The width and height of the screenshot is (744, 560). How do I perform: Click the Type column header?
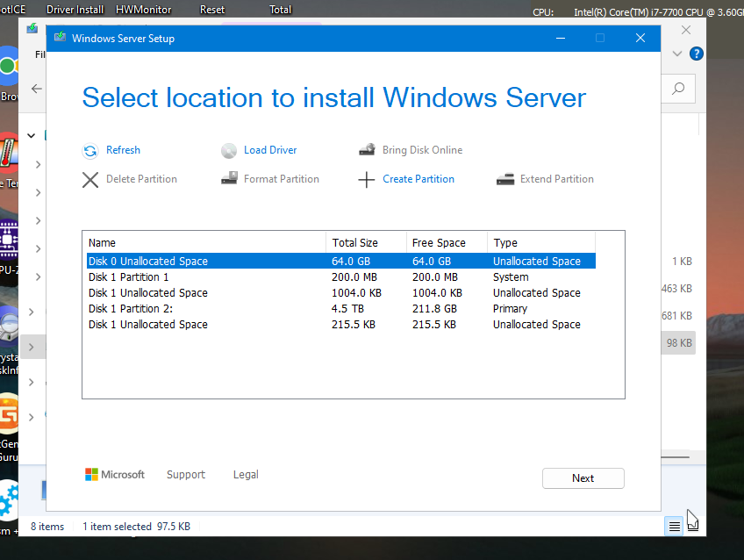click(x=541, y=242)
